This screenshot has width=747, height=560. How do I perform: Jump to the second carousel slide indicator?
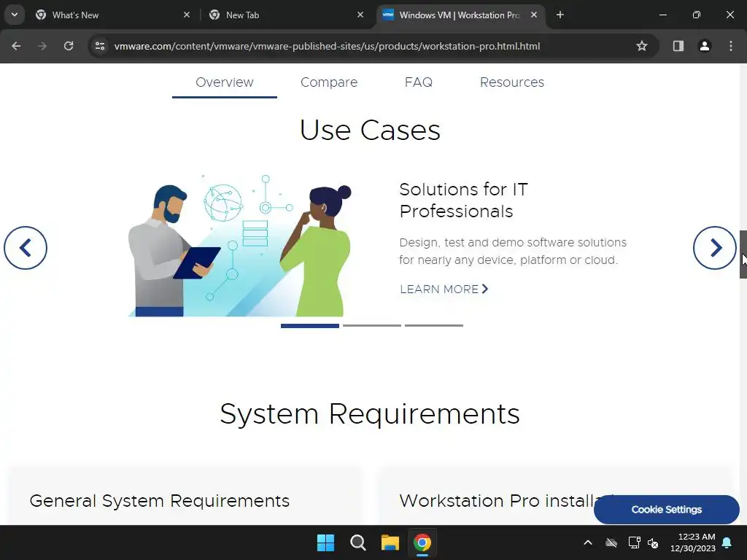371,326
